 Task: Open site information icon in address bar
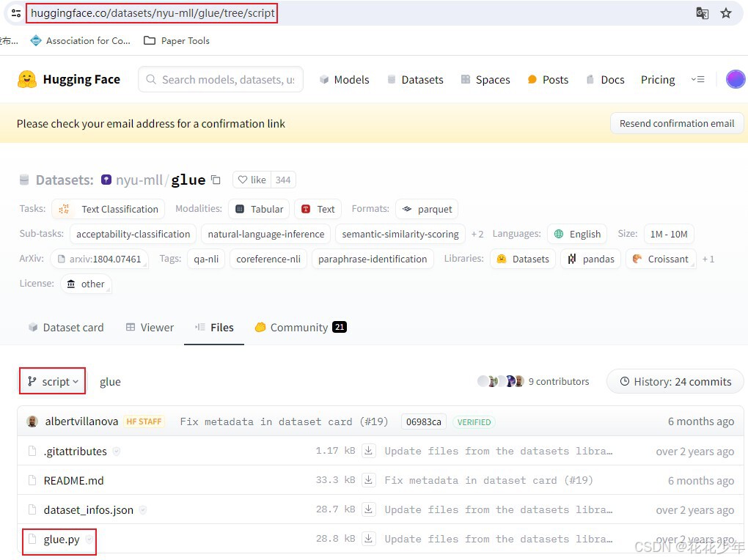pos(15,13)
